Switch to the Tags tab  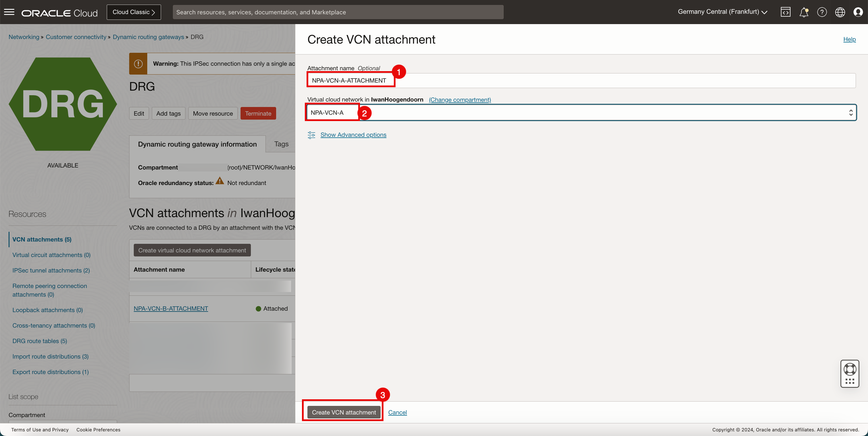[281, 144]
